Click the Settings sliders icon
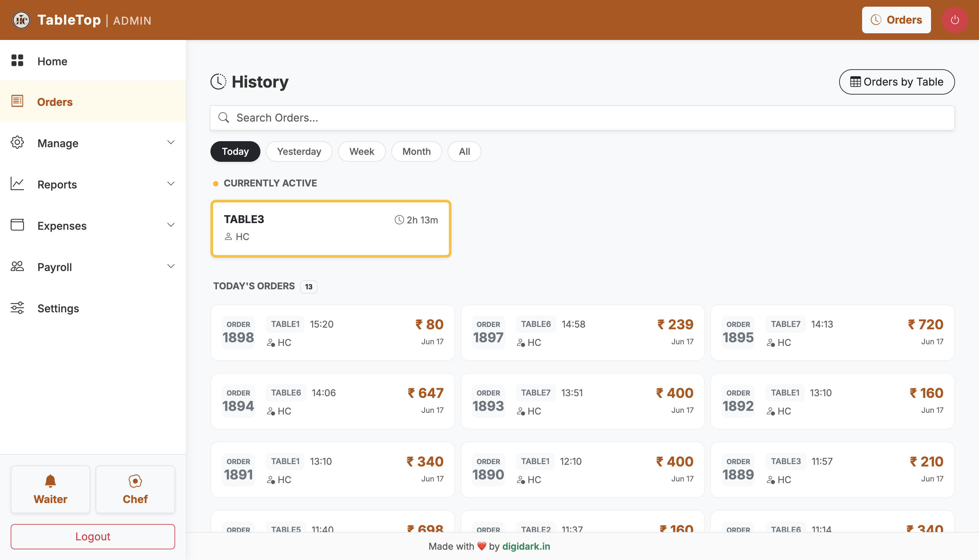 coord(17,308)
